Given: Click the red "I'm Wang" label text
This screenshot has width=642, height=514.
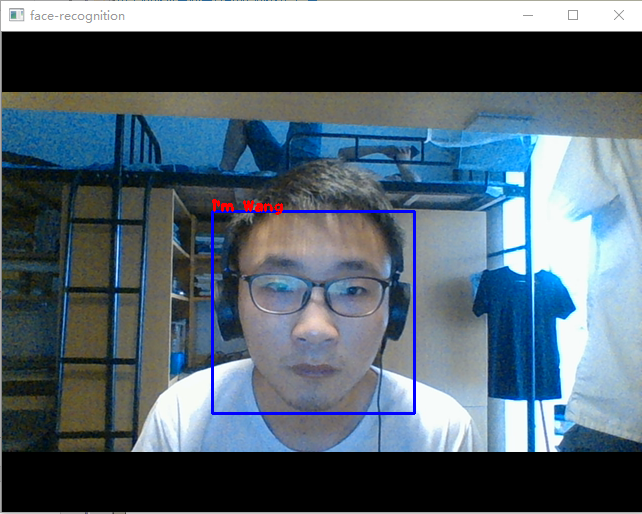Looking at the screenshot, I should click(x=247, y=206).
